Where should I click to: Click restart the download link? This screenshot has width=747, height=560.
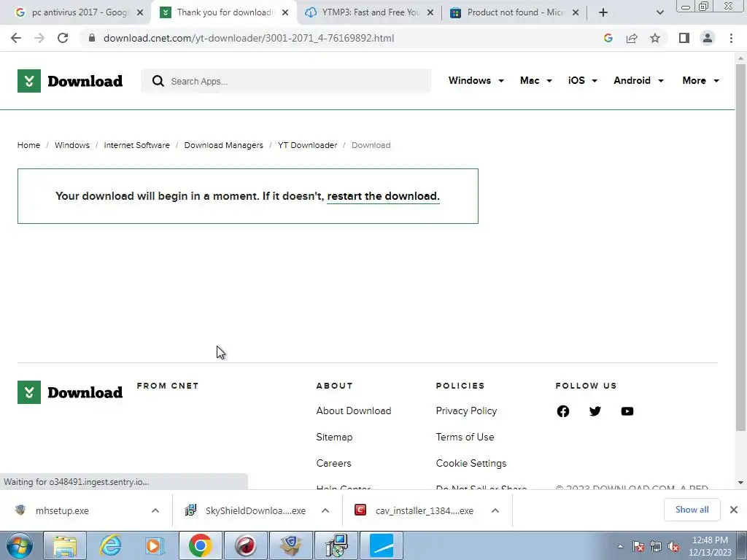pos(383,196)
